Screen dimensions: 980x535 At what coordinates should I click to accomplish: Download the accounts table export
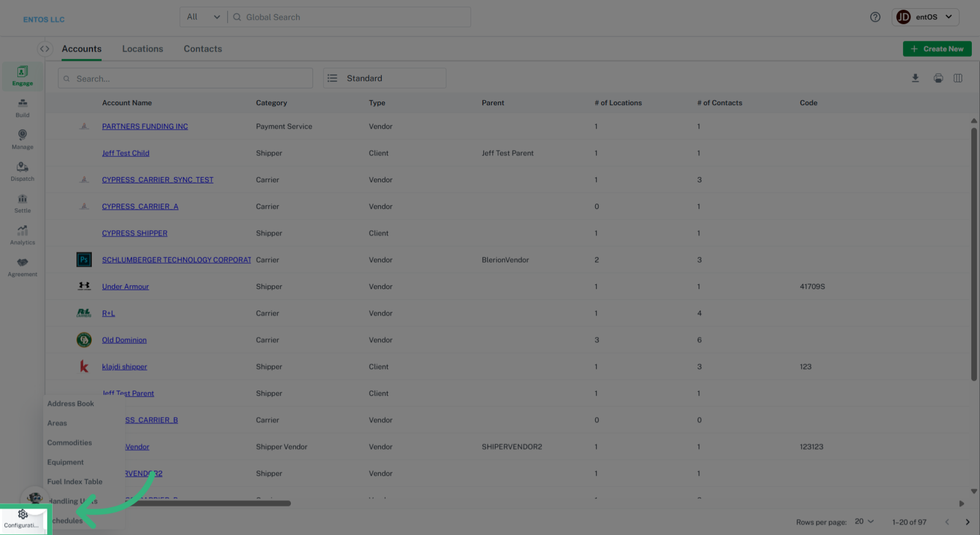(915, 78)
